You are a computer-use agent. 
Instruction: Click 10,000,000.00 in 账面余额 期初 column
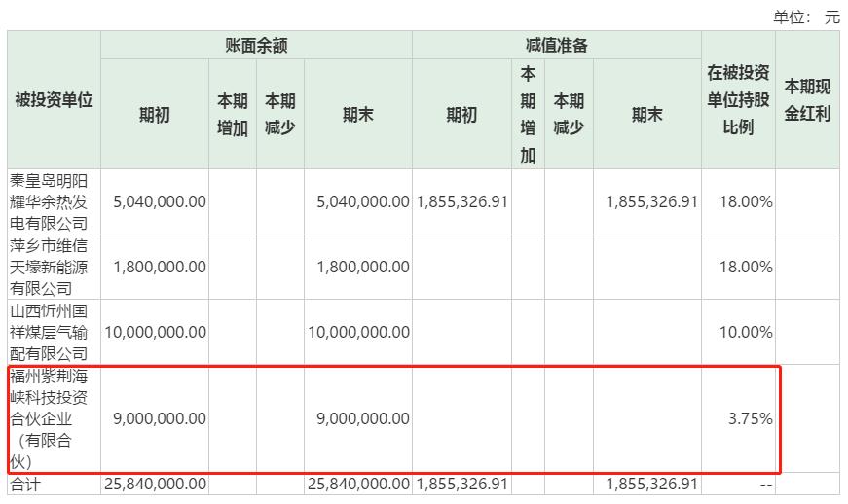(155, 332)
